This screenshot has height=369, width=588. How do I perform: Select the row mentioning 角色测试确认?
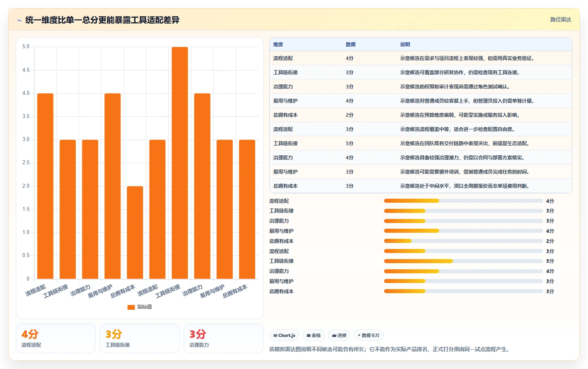pos(421,87)
